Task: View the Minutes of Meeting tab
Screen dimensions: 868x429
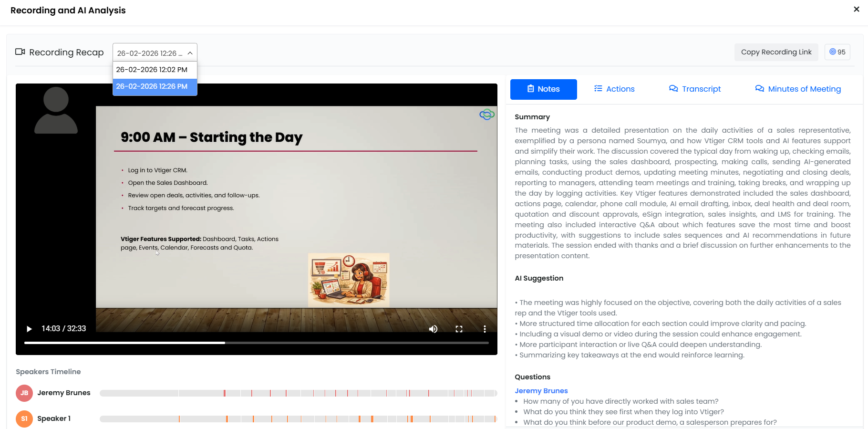Action: [x=798, y=89]
